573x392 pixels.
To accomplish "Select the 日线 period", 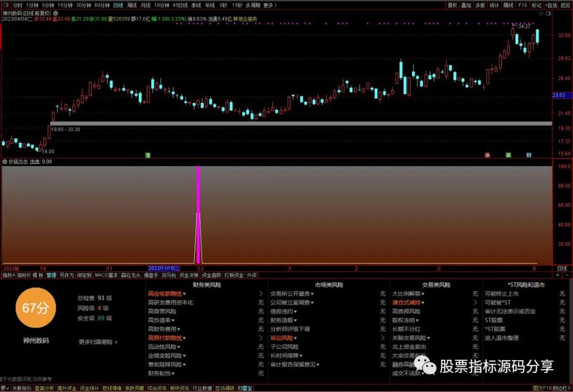I will pyautogui.click(x=118, y=5).
